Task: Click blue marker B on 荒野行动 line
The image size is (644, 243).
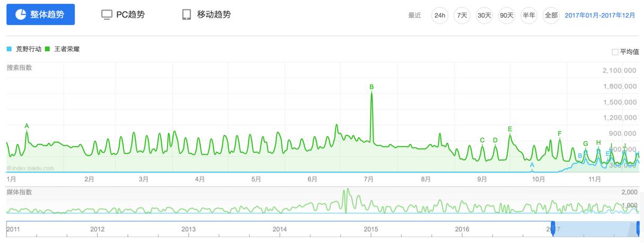Action: (580, 155)
